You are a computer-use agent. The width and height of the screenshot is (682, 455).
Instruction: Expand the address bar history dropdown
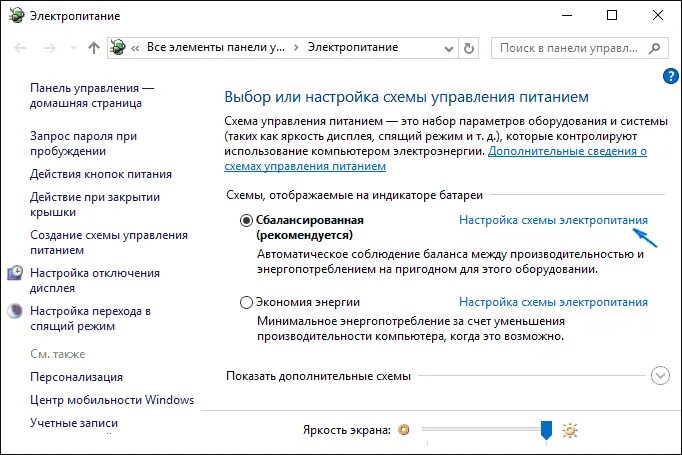click(449, 49)
